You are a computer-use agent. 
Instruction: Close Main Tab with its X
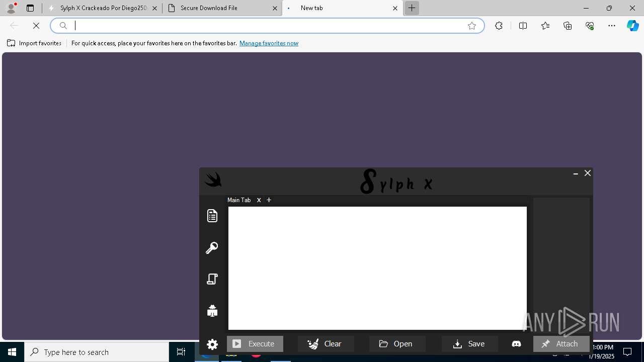click(259, 200)
